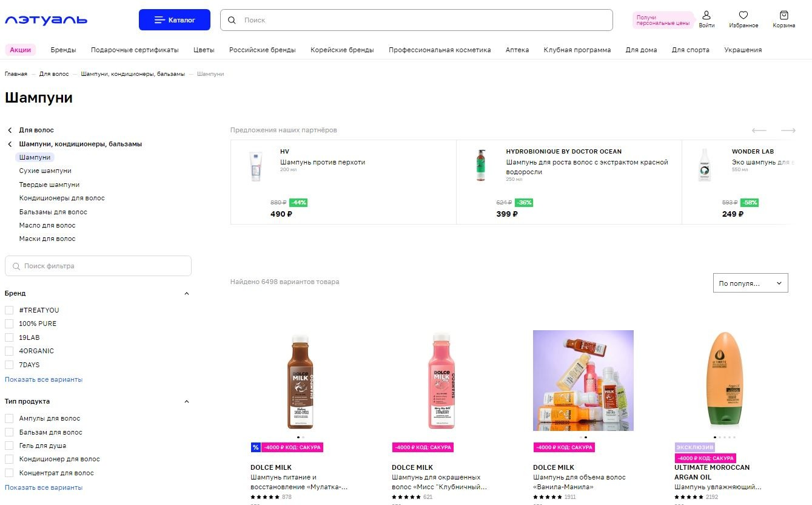Check the Кондиционер для волос filter

pyautogui.click(x=9, y=459)
